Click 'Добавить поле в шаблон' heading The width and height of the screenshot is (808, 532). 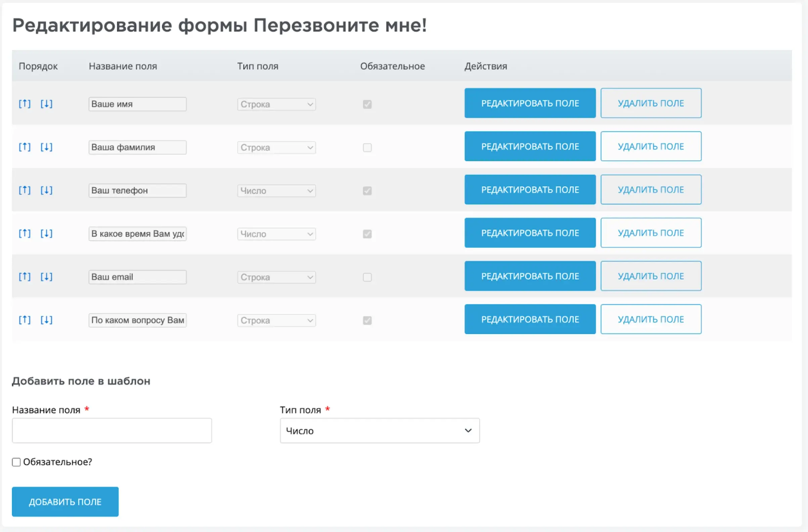(81, 381)
